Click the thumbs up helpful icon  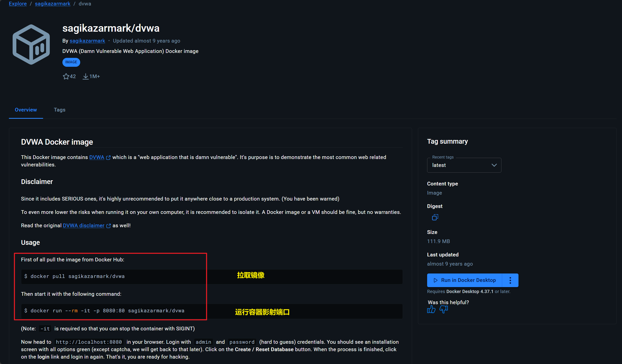point(431,309)
